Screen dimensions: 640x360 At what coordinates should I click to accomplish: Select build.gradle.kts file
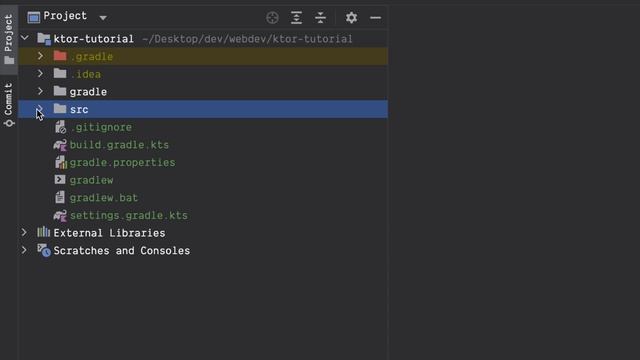[x=119, y=145]
